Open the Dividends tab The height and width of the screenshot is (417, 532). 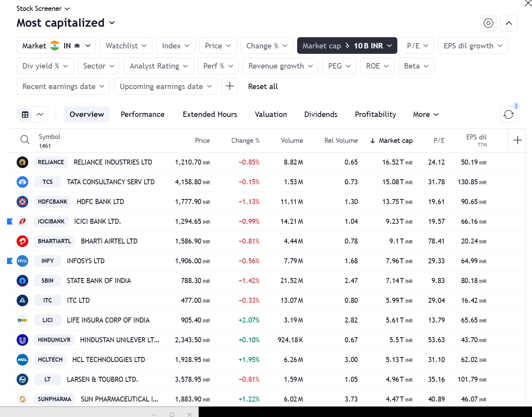pos(320,114)
